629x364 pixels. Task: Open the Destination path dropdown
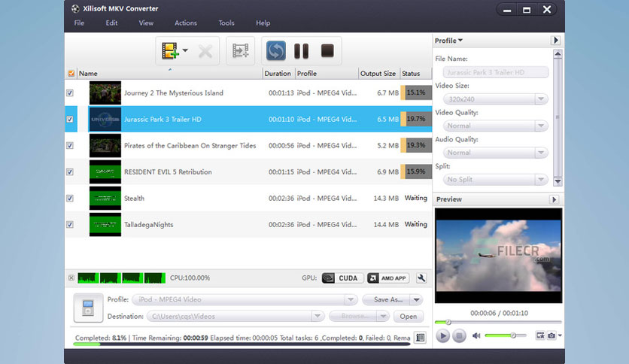tap(318, 317)
